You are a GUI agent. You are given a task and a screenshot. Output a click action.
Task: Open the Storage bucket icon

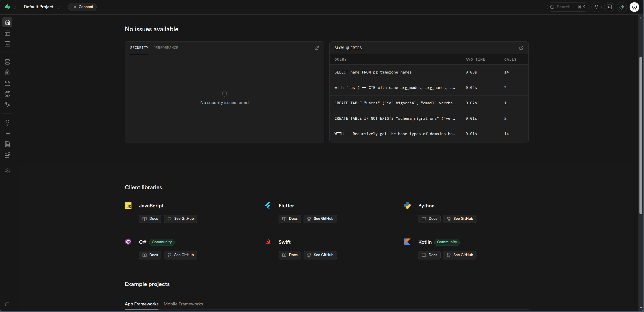pyautogui.click(x=8, y=83)
